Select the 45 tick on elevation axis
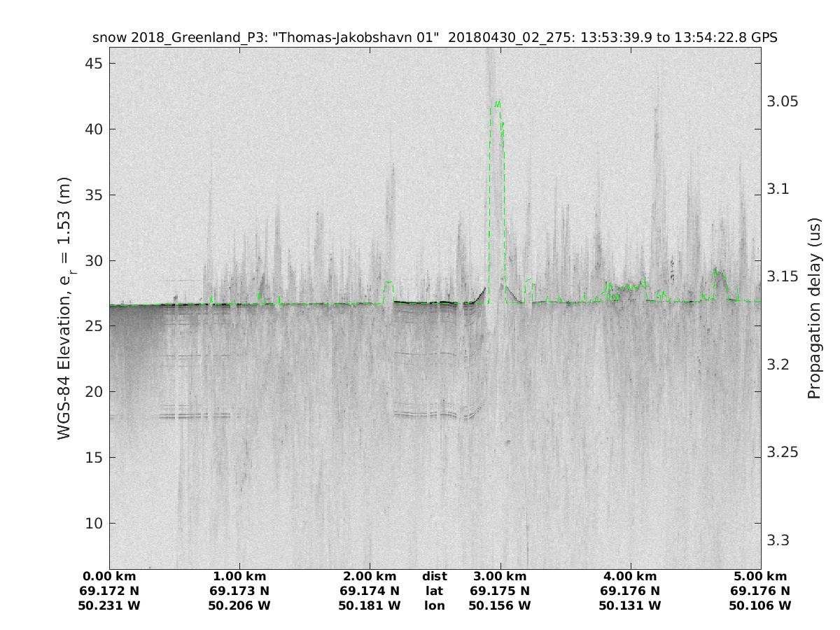Viewport: 840px width, 630px height. [93, 64]
